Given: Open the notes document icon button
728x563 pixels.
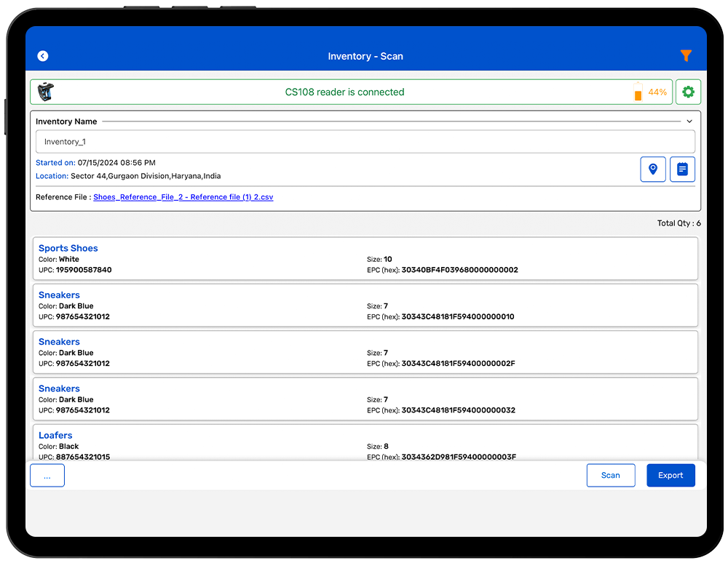Looking at the screenshot, I should 682,169.
